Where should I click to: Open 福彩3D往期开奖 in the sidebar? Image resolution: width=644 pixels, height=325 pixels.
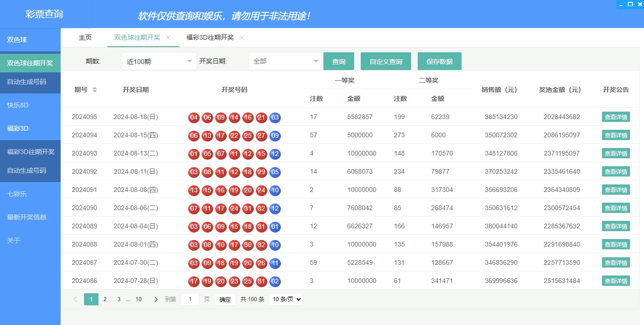[x=30, y=152]
